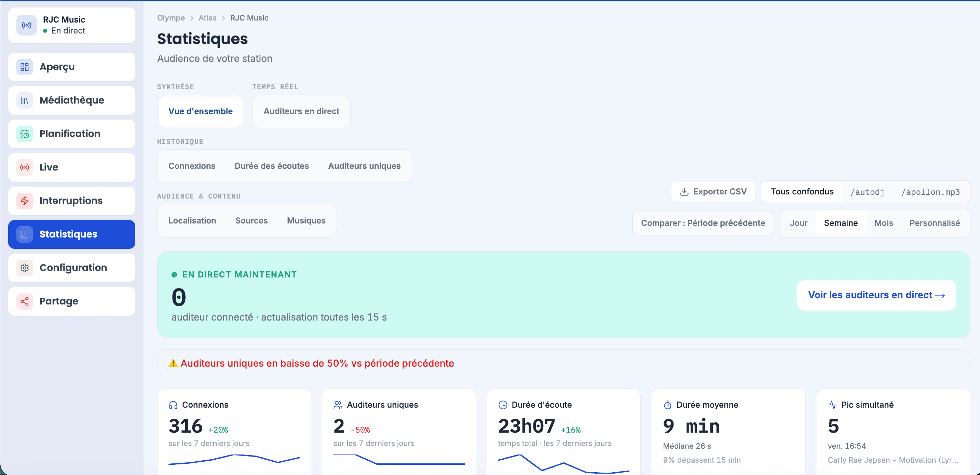Open the historical Auditeurs uniques tab
The width and height of the screenshot is (980, 475).
364,166
